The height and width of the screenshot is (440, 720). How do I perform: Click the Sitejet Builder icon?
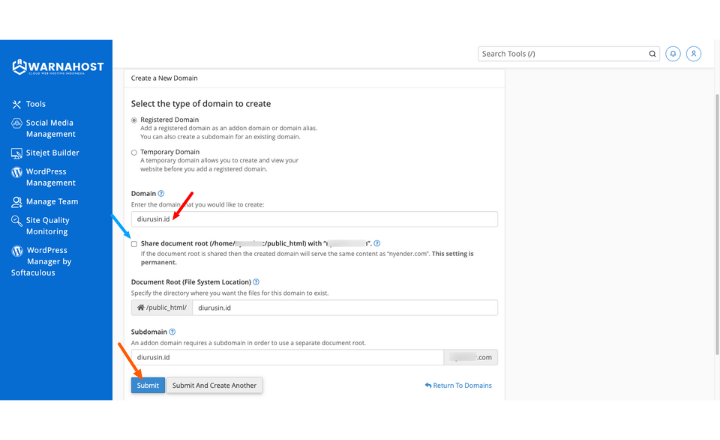pyautogui.click(x=17, y=153)
